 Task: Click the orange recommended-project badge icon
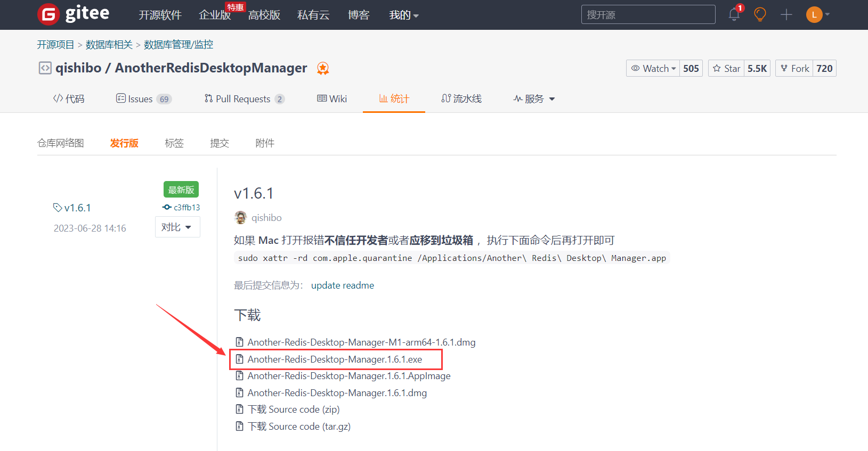tap(323, 68)
